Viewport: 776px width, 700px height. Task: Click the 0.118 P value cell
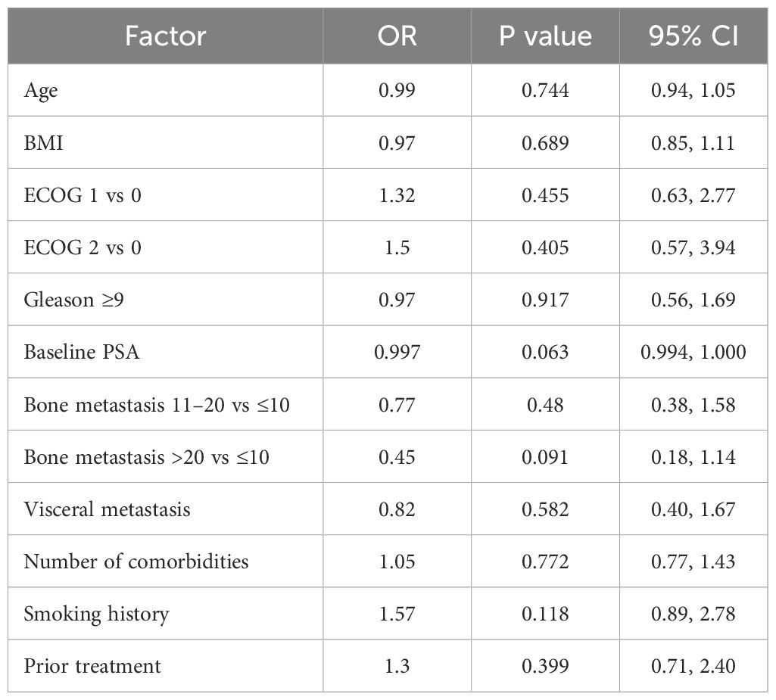tap(545, 614)
